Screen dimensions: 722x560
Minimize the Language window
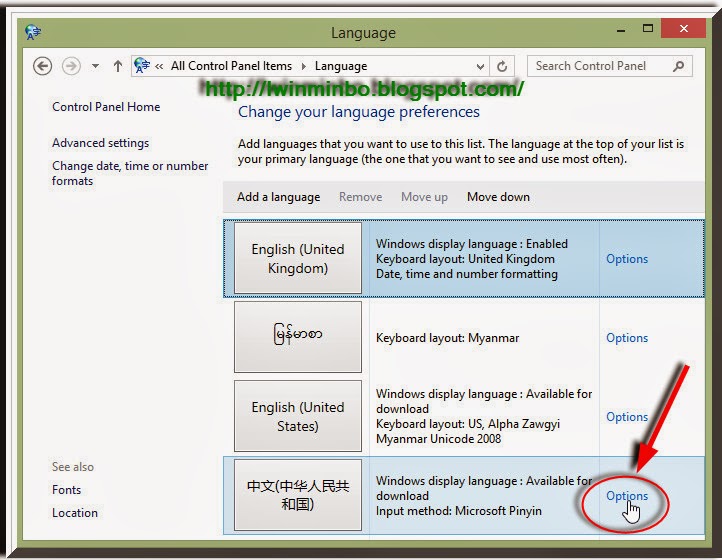(x=621, y=30)
